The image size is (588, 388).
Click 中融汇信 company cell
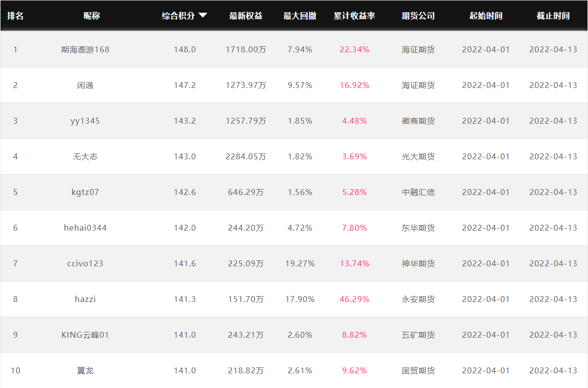(418, 192)
